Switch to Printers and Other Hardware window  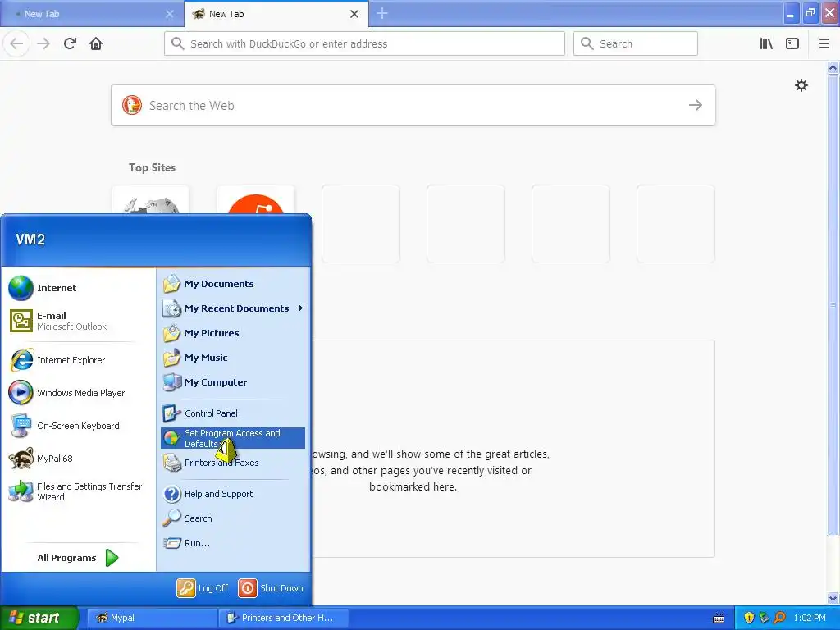[284, 618]
